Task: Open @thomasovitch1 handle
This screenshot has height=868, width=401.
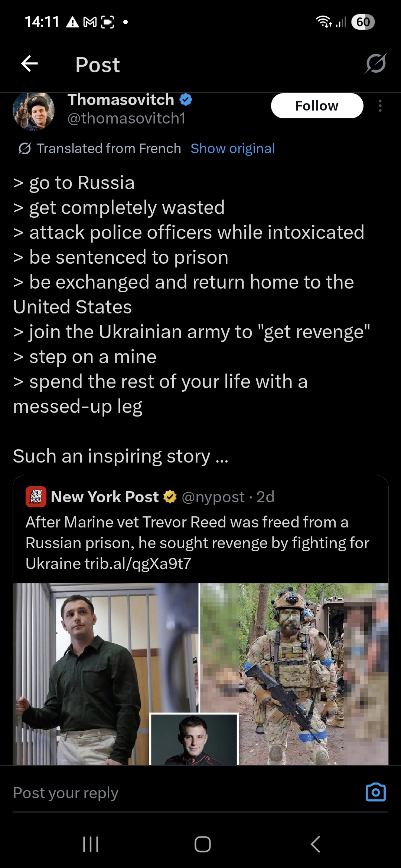Action: 126,119
